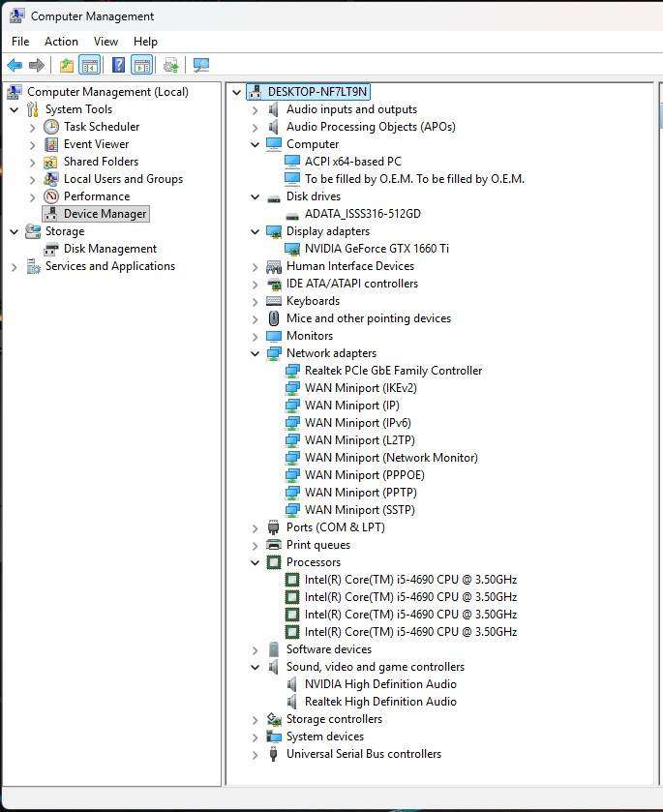Toggle the Show/Hide Console Tree icon
The image size is (663, 812).
pyautogui.click(x=90, y=65)
